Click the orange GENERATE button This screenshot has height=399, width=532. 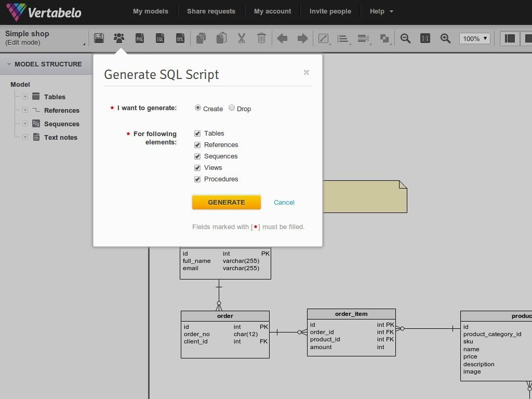(x=227, y=202)
